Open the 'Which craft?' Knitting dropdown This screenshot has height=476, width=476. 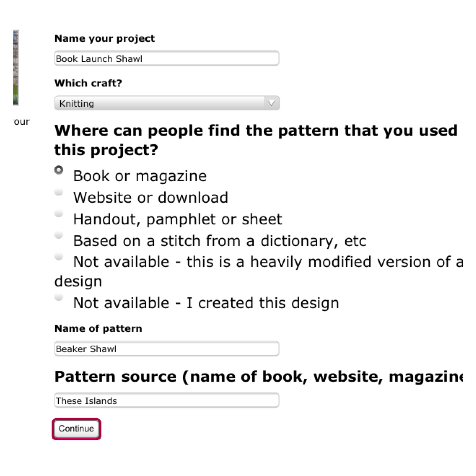tap(160, 103)
